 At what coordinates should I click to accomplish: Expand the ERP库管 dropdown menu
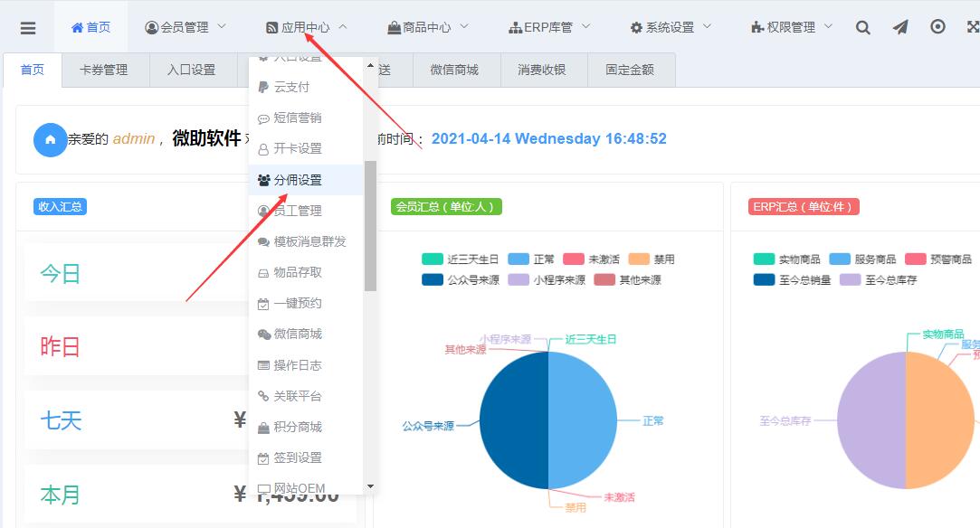click(549, 27)
